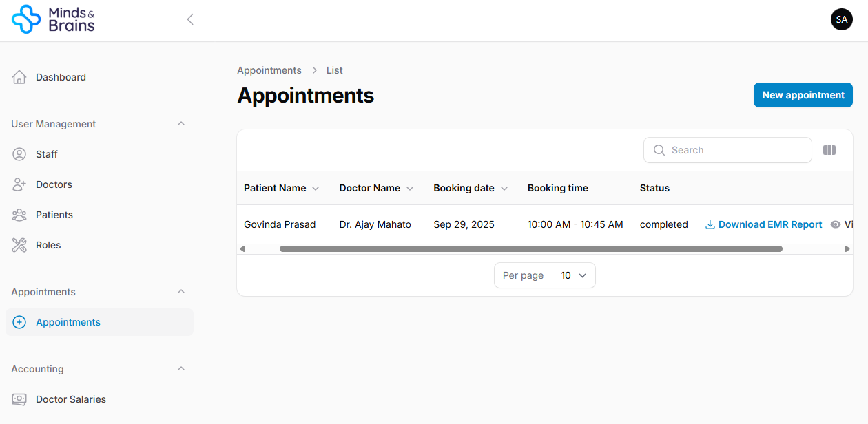Click the Staff person icon

coord(19,154)
